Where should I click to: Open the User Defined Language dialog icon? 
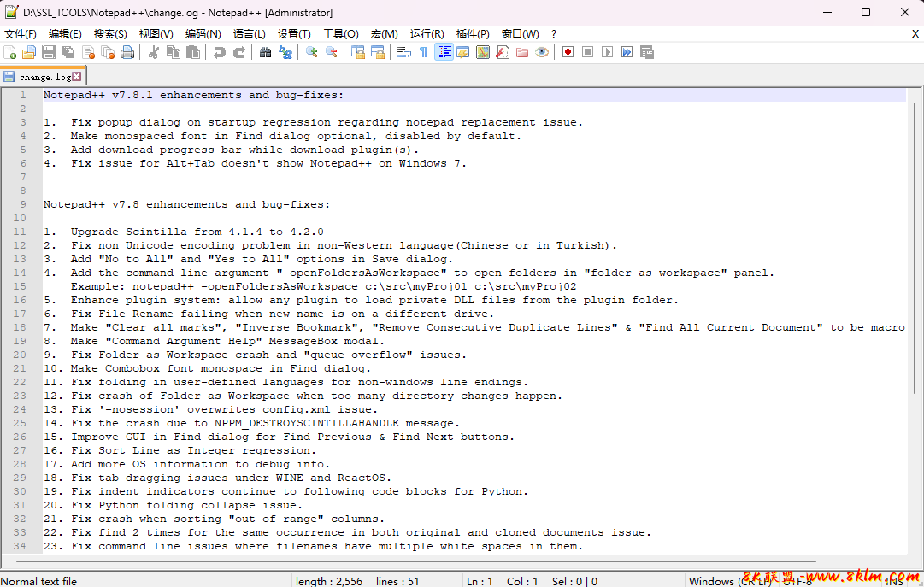[463, 52]
